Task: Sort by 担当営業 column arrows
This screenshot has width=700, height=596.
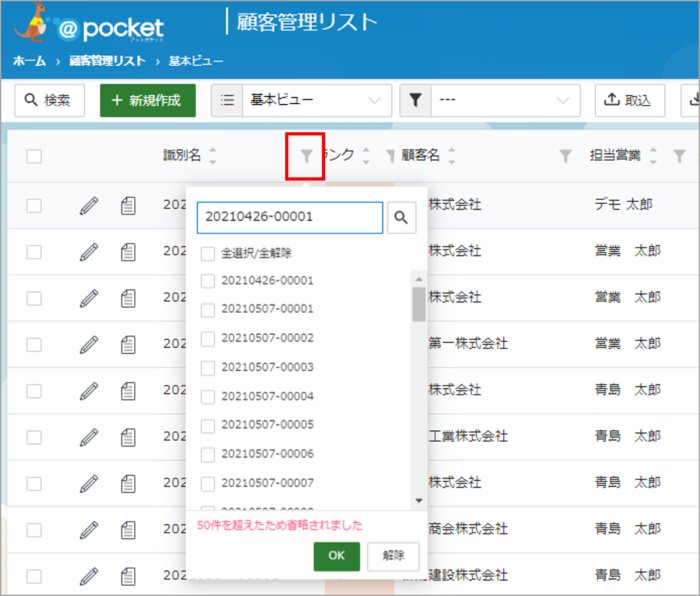Action: [x=653, y=156]
